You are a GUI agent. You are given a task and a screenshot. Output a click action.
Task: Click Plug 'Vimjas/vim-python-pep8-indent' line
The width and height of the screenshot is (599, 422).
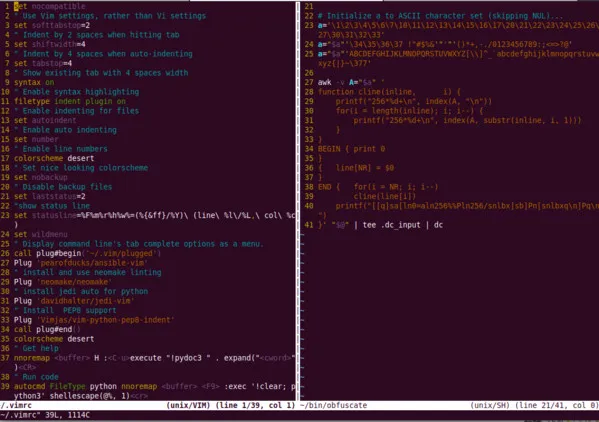pos(94,320)
